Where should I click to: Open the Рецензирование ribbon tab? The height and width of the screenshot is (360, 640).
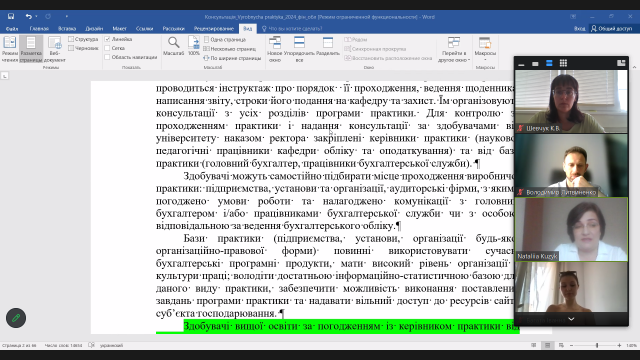point(213,29)
